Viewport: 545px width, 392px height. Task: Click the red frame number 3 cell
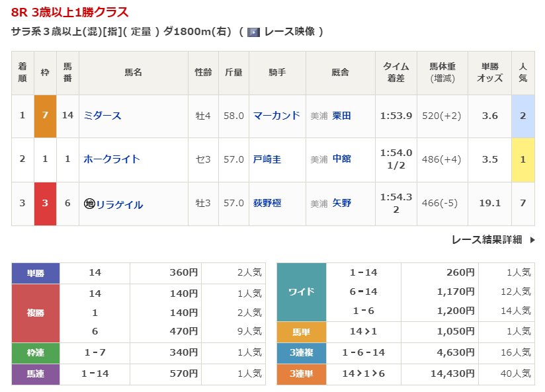click(45, 204)
